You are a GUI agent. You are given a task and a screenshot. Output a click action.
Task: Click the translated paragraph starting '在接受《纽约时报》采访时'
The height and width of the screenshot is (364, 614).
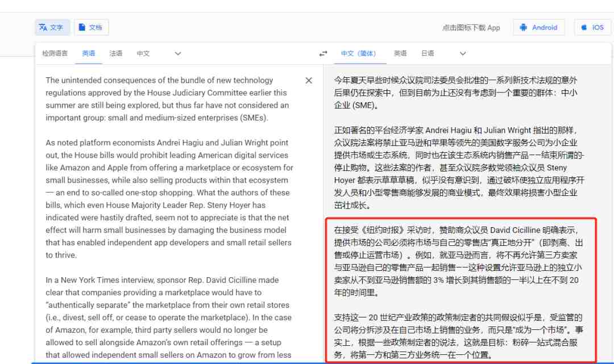[458, 261]
